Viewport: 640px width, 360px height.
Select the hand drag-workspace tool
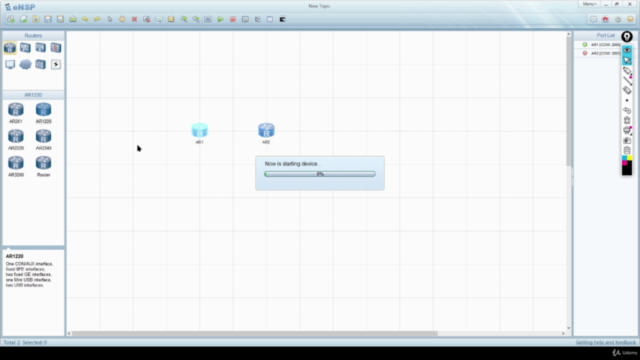(x=122, y=19)
